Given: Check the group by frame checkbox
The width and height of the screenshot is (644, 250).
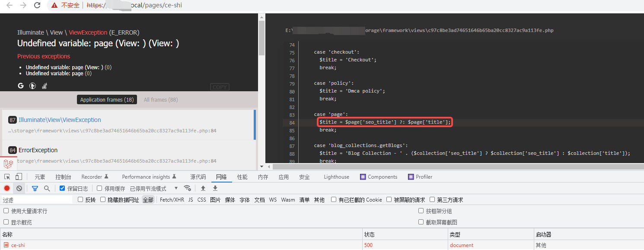Looking at the screenshot, I should coord(421,211).
